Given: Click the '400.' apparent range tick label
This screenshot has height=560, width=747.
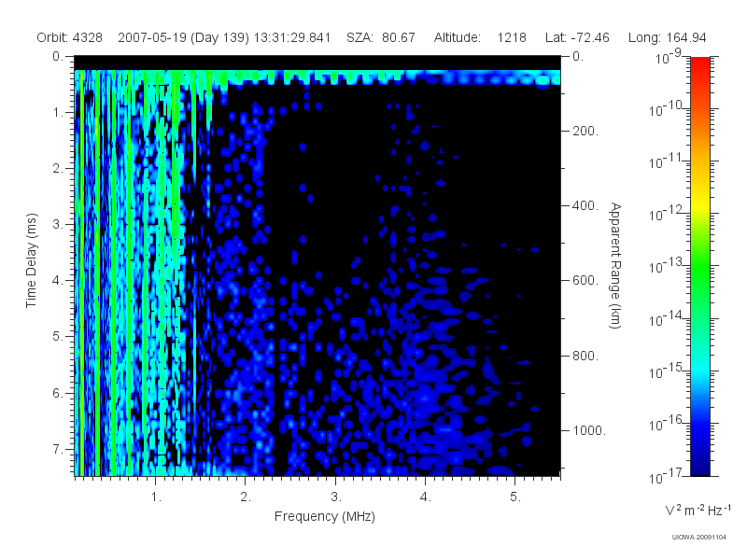Looking at the screenshot, I should 585,205.
